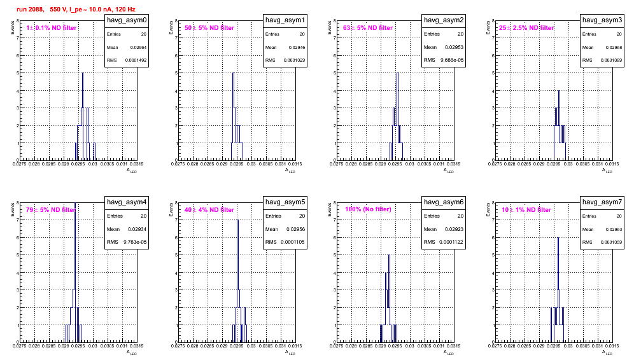Click RMS 0.0001029 in havg_asym1 stats

(x=285, y=60)
